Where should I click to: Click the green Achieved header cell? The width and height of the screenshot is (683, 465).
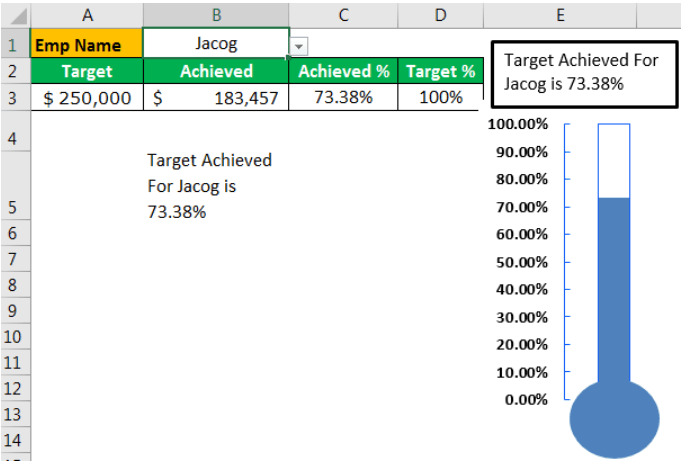[x=216, y=71]
